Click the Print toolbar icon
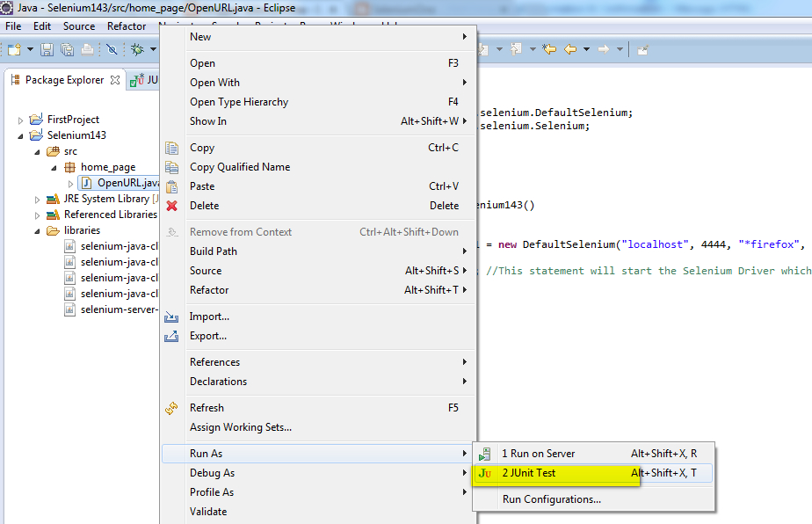This screenshot has width=812, height=524. [x=88, y=49]
